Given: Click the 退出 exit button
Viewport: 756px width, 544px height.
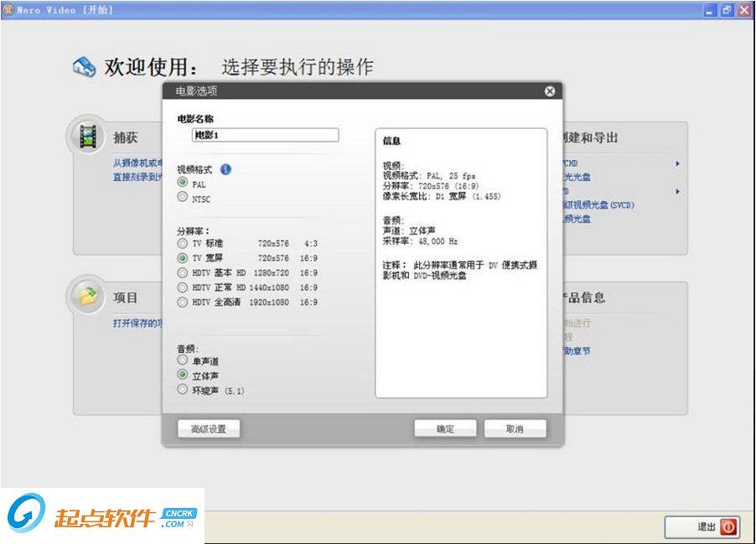Looking at the screenshot, I should (704, 527).
